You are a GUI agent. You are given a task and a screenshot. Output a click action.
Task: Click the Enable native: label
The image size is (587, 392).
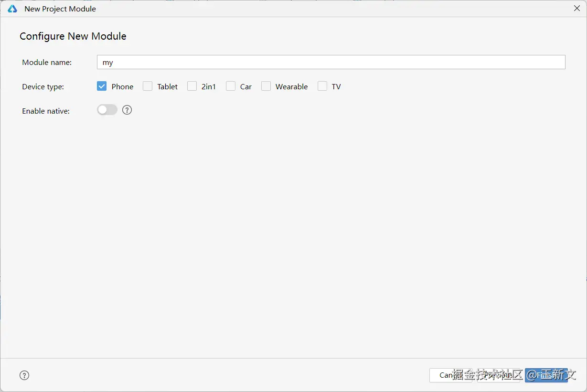pyautogui.click(x=46, y=111)
